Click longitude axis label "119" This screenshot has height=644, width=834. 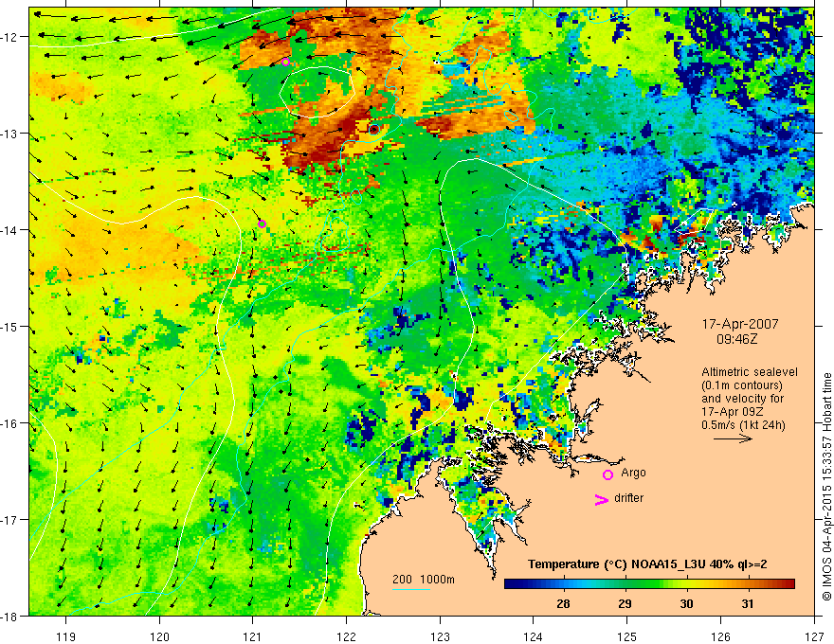[66, 636]
